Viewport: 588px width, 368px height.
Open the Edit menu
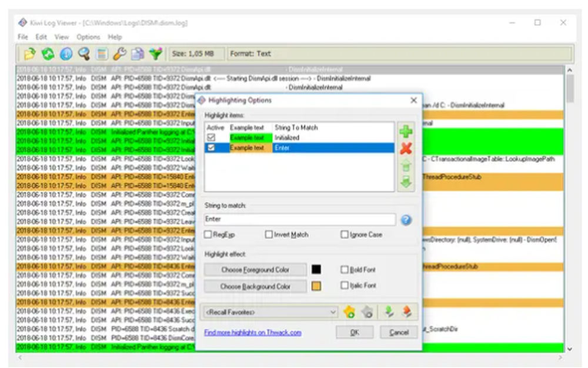click(x=41, y=37)
